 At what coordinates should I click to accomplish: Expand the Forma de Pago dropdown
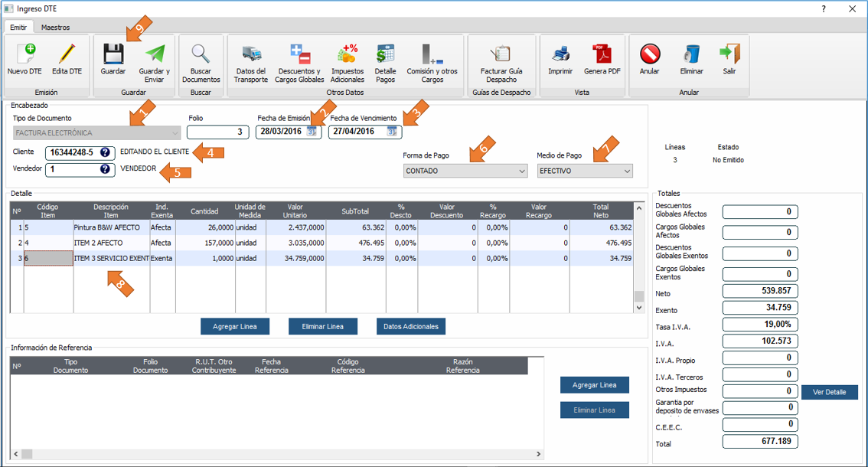click(x=520, y=171)
